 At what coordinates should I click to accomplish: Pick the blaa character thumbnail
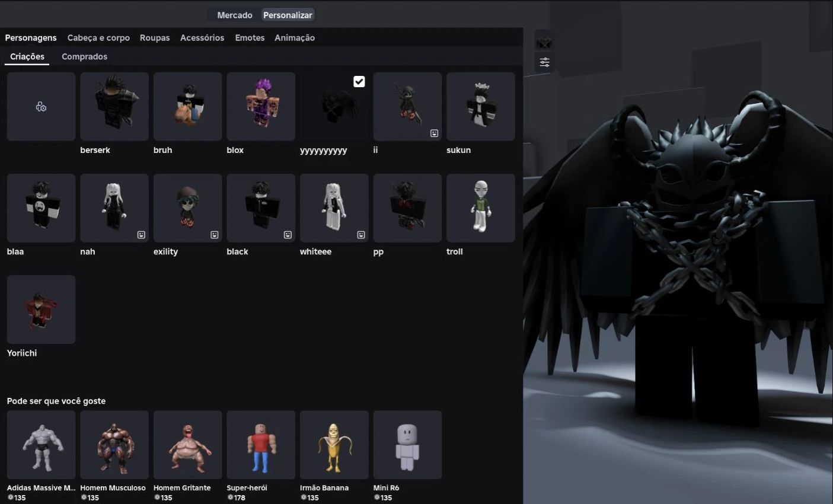tap(41, 208)
